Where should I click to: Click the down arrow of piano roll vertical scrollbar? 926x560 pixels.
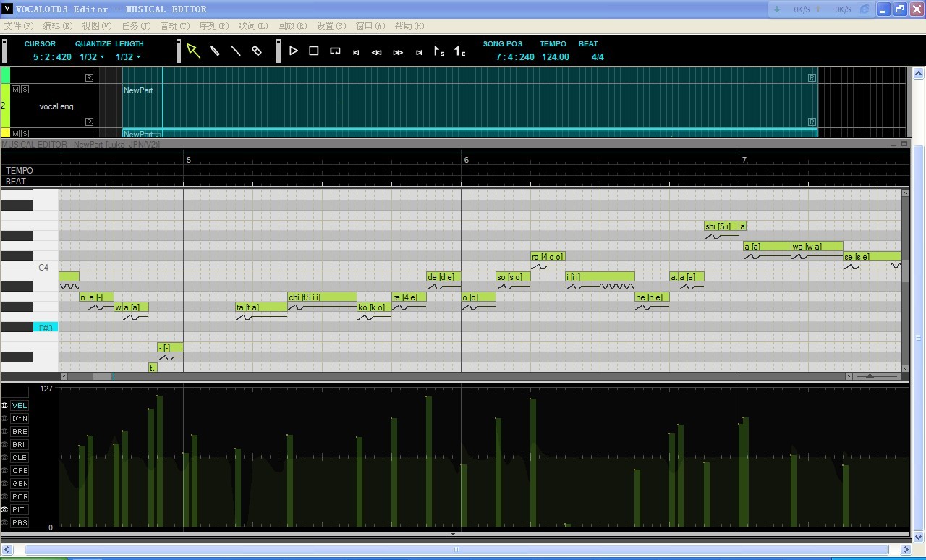coord(905,368)
